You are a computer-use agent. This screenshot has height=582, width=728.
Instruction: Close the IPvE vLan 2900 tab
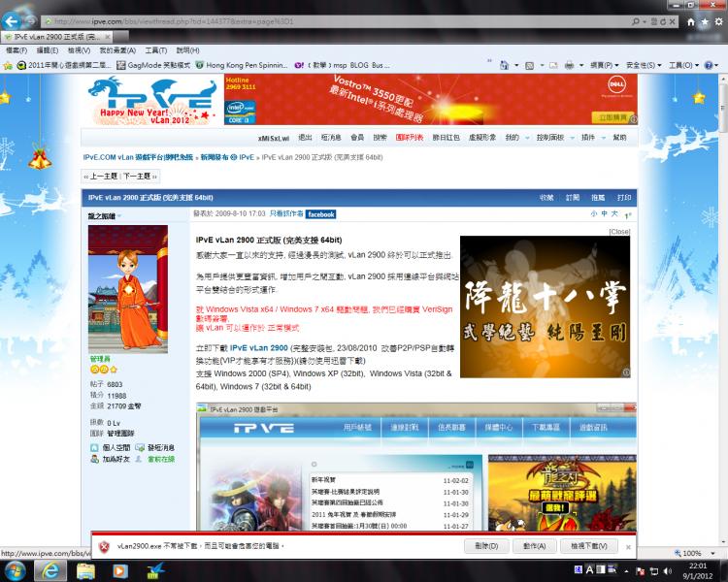pos(107,36)
